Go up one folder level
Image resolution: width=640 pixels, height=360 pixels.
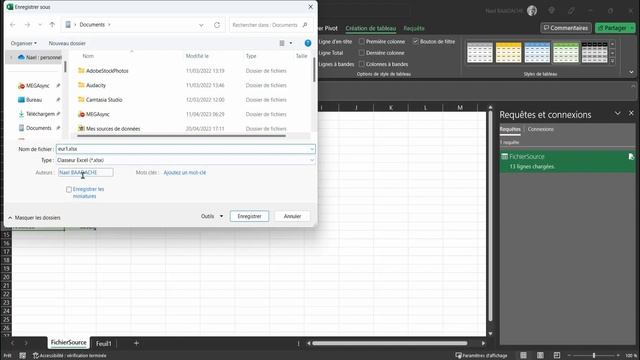52,25
